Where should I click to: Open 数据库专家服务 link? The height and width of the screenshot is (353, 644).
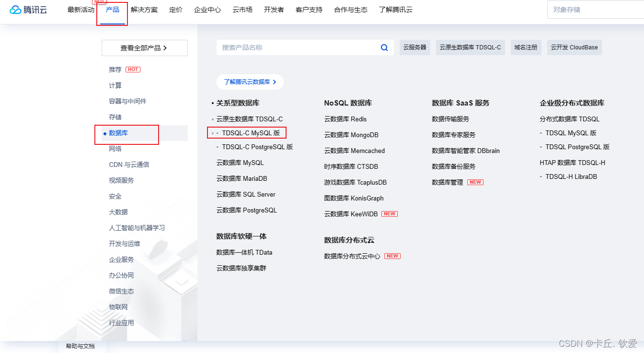454,135
